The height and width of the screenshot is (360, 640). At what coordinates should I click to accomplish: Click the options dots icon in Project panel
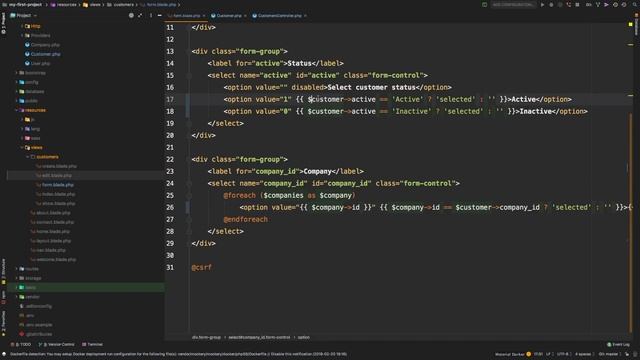[151, 16]
